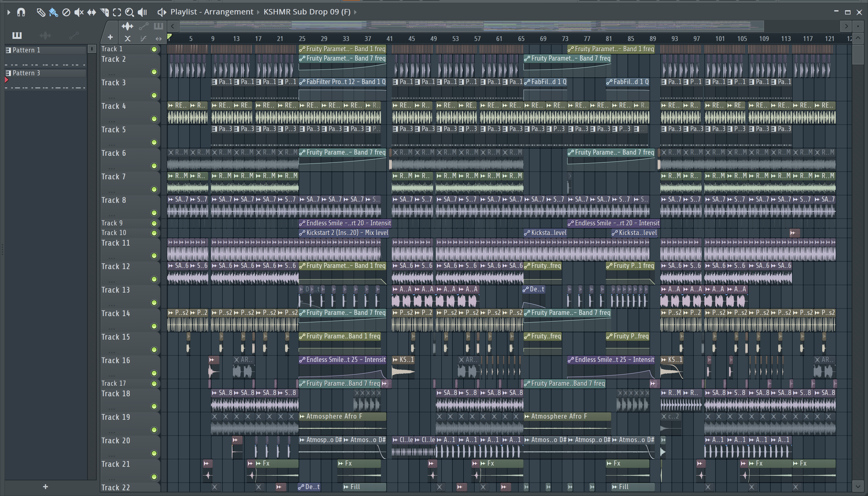Mute Track 2 with its green light
Screen dimensions: 868x496
154,72
